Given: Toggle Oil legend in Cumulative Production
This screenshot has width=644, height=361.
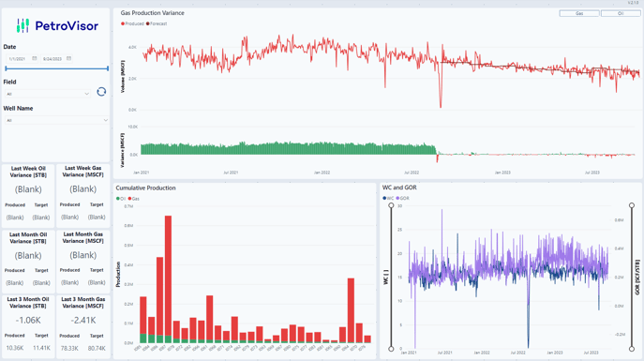Looking at the screenshot, I should (x=121, y=199).
